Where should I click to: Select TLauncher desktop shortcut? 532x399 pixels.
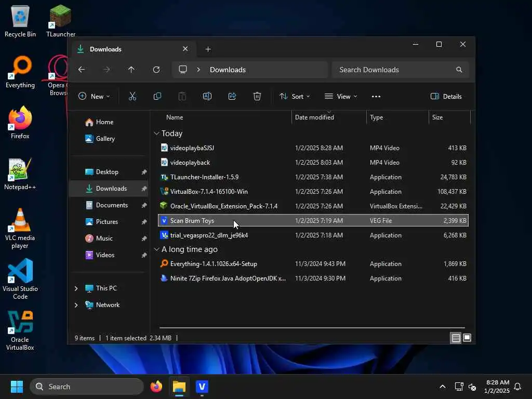pyautogui.click(x=60, y=21)
